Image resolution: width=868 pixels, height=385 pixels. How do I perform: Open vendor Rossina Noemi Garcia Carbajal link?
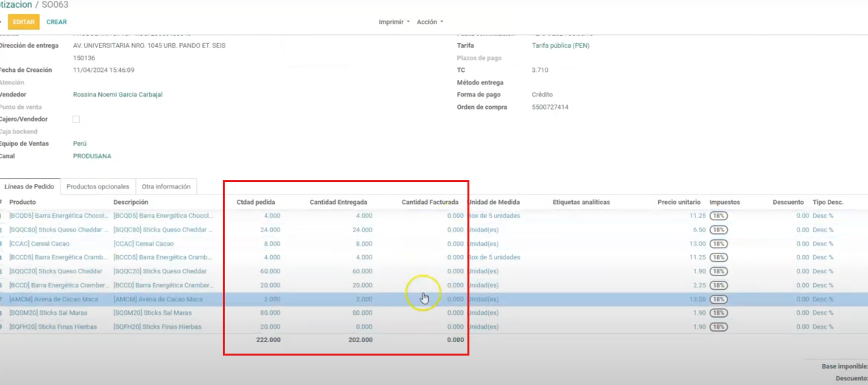click(x=117, y=94)
